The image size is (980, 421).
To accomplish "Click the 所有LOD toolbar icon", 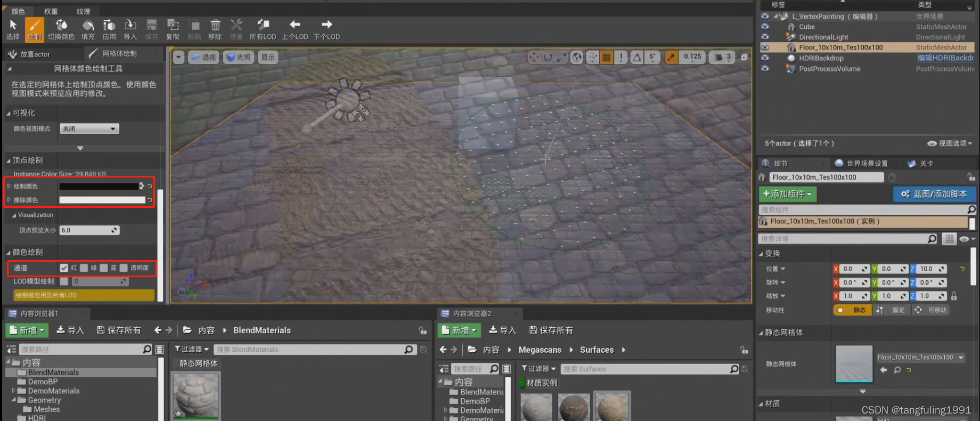I will (x=263, y=29).
